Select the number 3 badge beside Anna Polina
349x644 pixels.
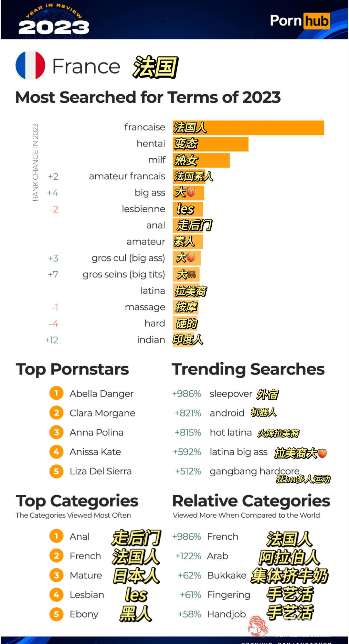point(57,432)
